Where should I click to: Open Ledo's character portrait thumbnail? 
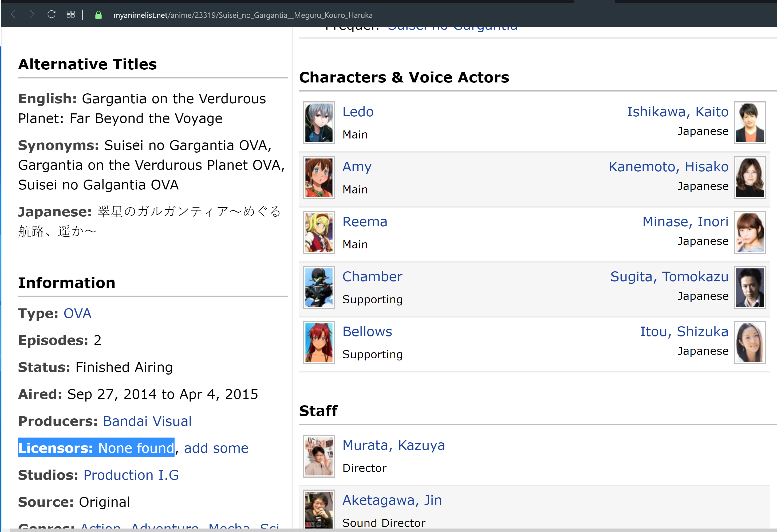[318, 123]
